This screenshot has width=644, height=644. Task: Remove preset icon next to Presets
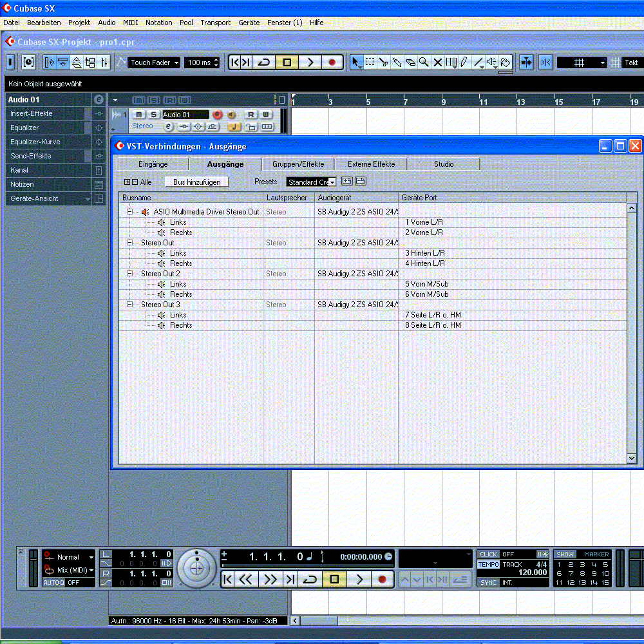click(361, 181)
